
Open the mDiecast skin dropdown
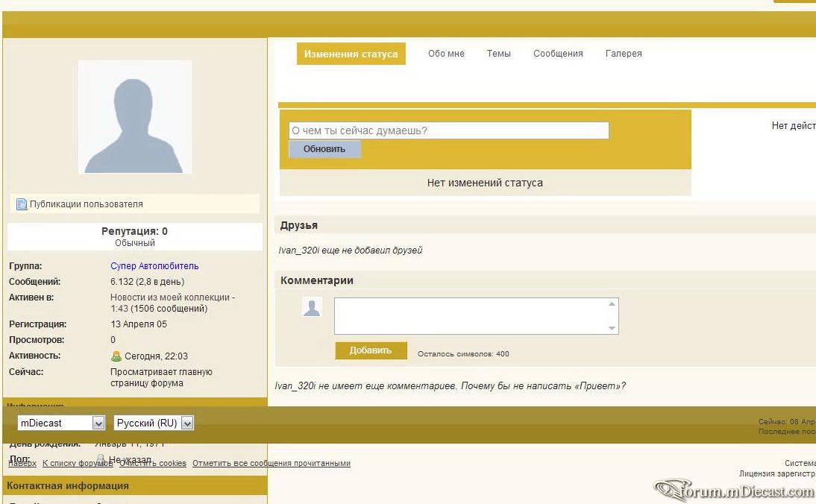tap(61, 423)
